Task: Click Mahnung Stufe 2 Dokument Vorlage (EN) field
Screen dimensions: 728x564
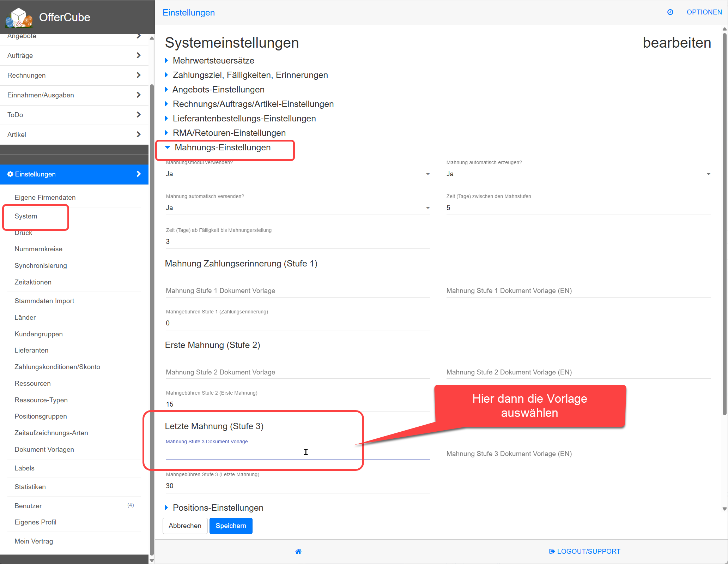Action: 578,372
